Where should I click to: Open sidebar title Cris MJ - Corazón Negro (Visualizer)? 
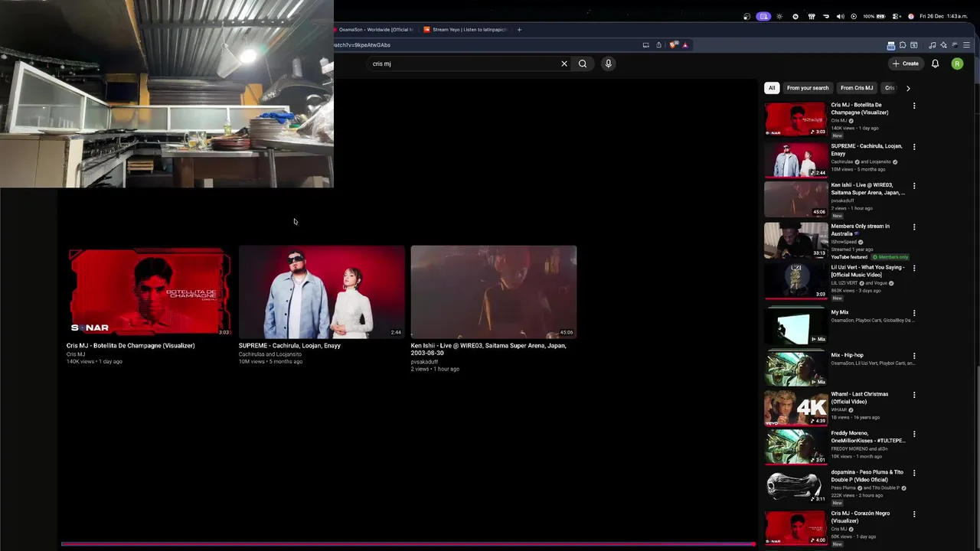click(861, 517)
